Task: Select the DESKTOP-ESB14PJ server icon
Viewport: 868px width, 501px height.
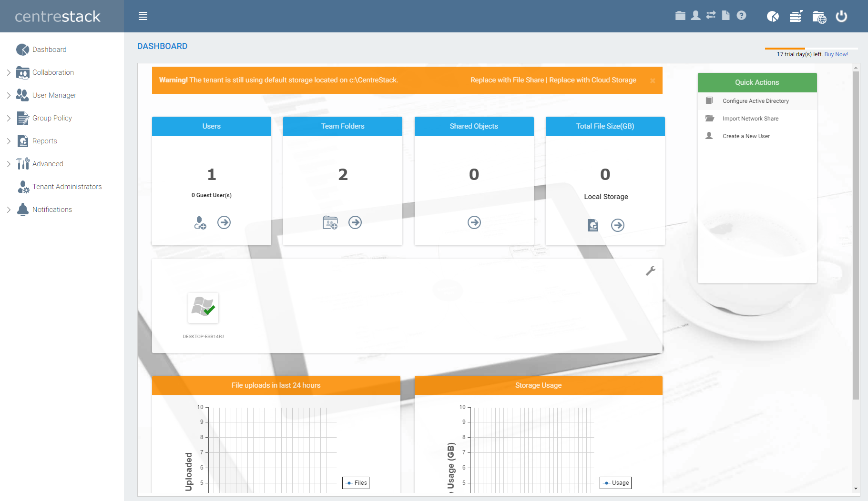Action: (204, 308)
